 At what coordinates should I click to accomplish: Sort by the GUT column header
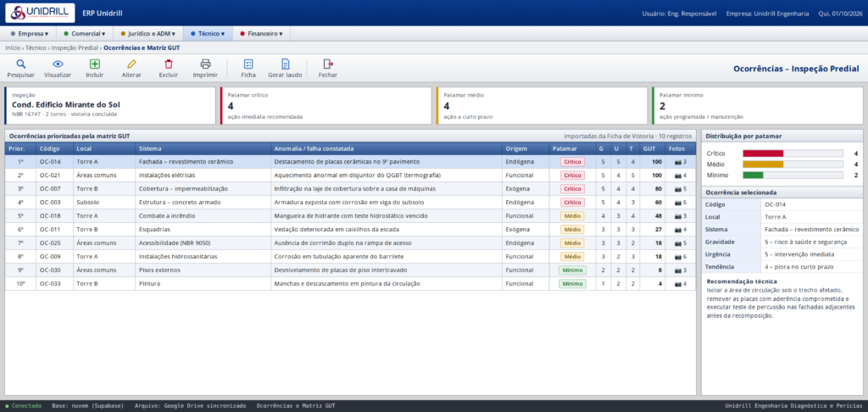(x=652, y=148)
